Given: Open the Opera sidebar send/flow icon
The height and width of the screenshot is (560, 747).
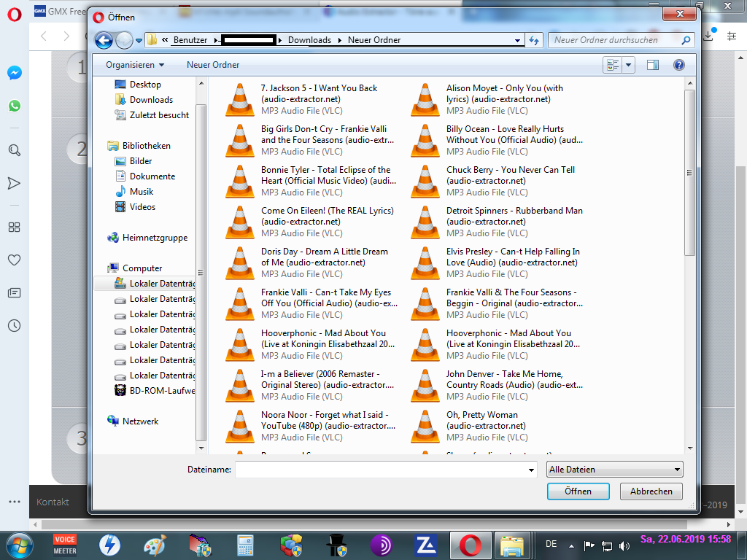Looking at the screenshot, I should click(15, 183).
